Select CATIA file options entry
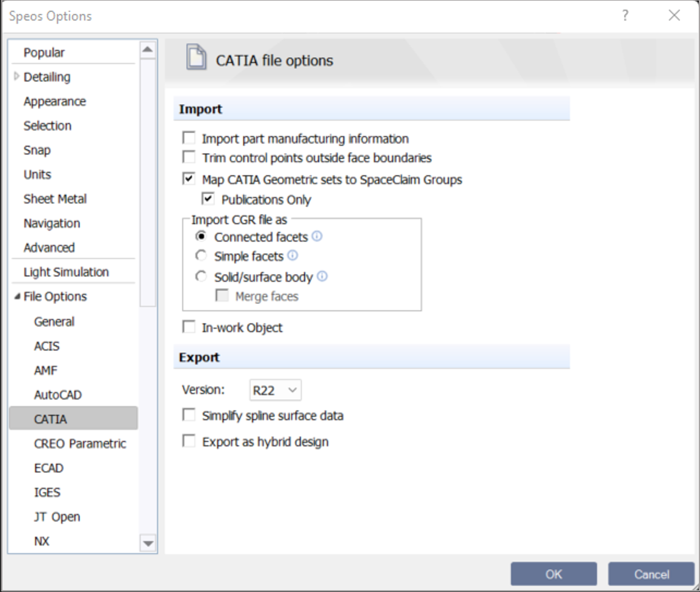 tap(73, 419)
